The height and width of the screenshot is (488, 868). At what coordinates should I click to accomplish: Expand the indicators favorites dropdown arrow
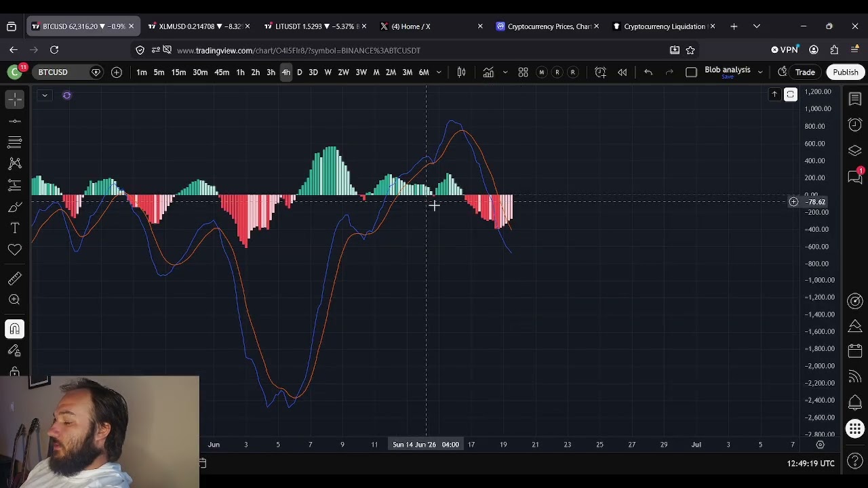(x=505, y=72)
